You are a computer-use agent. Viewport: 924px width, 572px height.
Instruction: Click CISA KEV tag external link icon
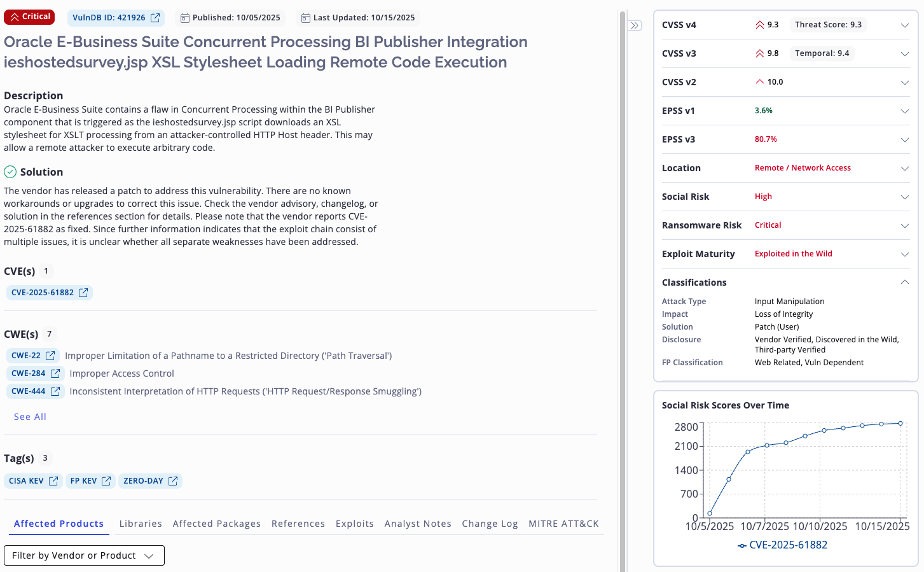(x=53, y=481)
